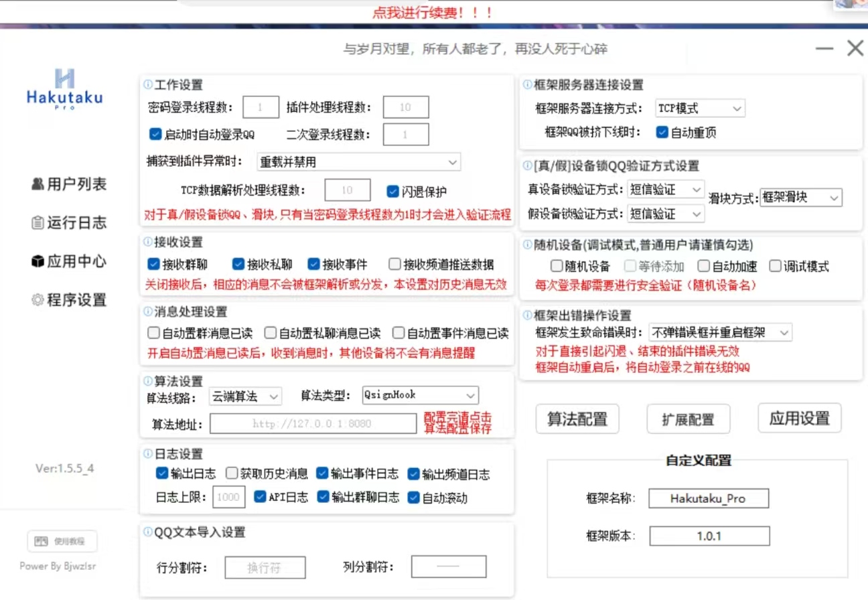Expand the 算法类型 QsignHook dropdown

coord(420,395)
